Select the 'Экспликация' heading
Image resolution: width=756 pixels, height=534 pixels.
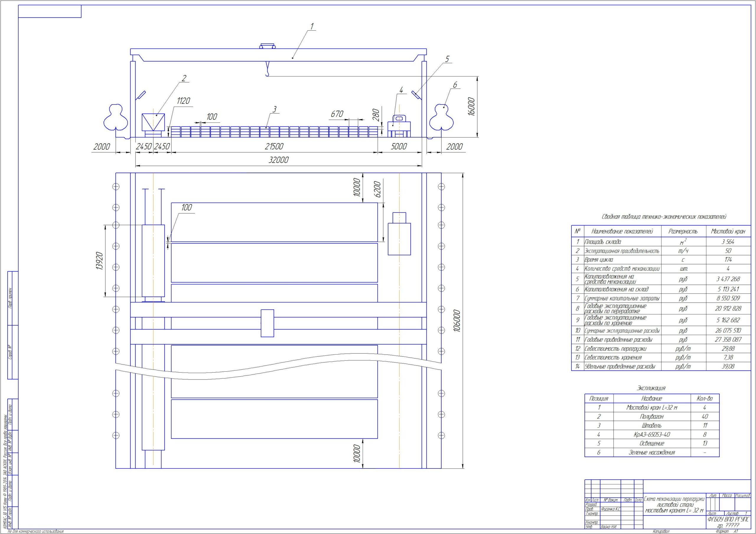click(651, 388)
